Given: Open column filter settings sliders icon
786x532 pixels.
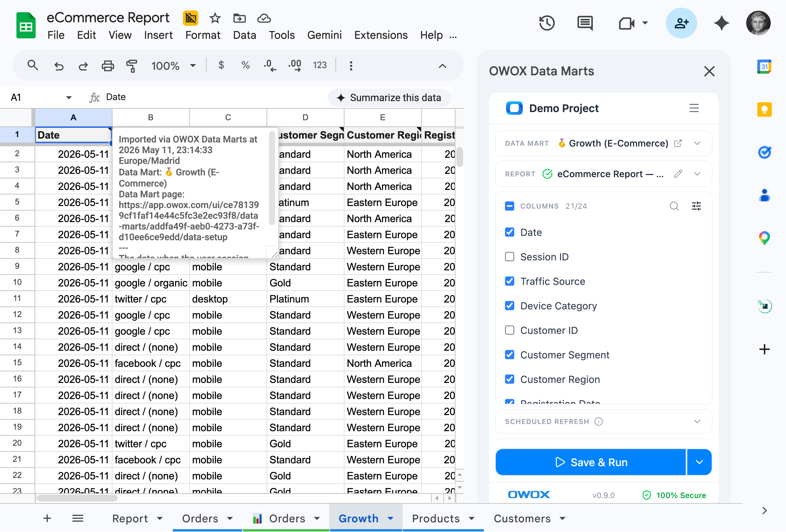Looking at the screenshot, I should (x=696, y=206).
